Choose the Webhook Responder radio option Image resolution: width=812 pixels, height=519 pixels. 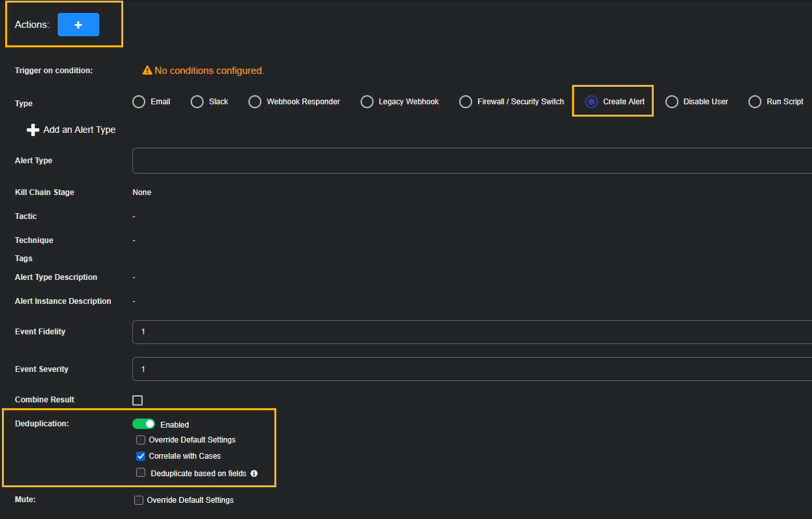(x=255, y=102)
